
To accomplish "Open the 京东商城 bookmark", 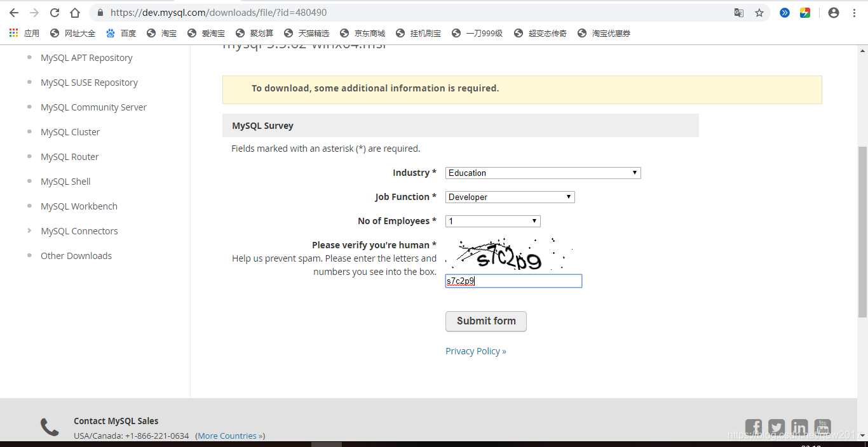I will (x=362, y=33).
